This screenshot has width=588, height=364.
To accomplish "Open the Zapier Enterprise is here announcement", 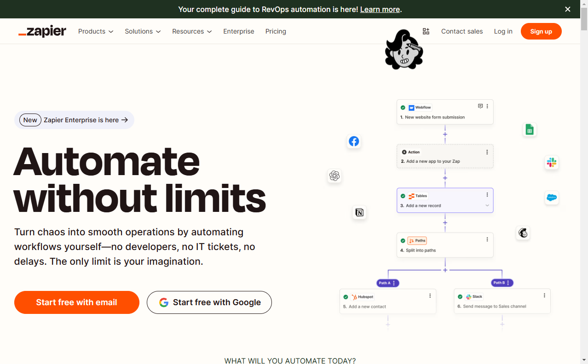I will click(x=74, y=120).
